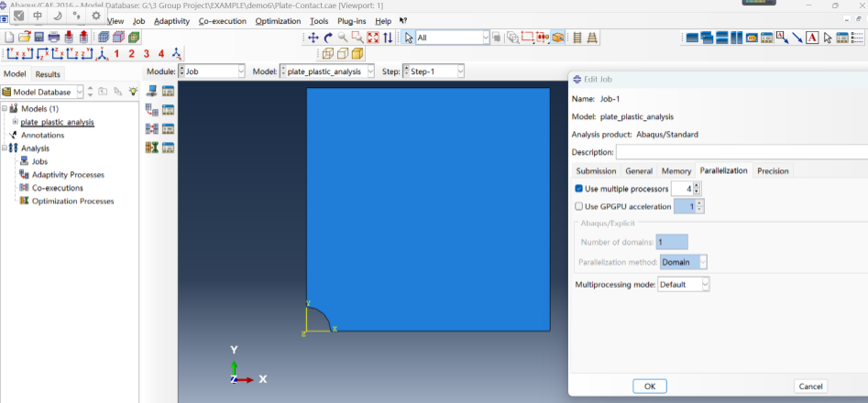Click the Save Model Database icon
The width and height of the screenshot is (868, 403).
38,38
